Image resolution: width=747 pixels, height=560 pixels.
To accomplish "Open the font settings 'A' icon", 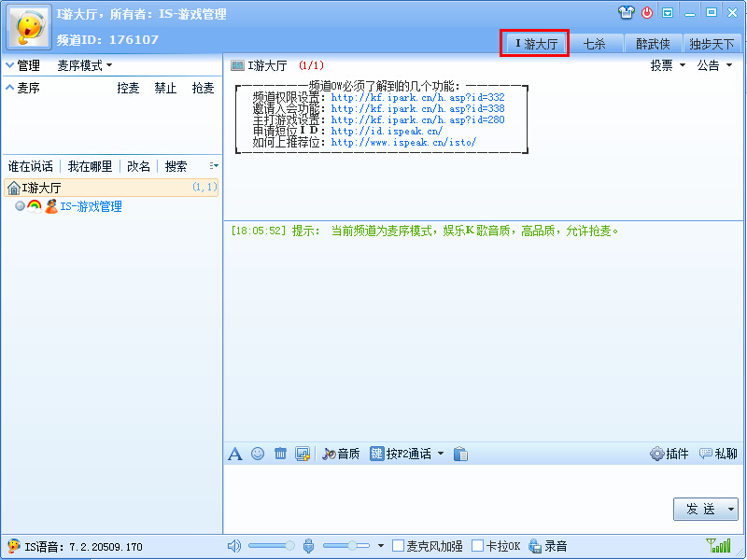I will [x=235, y=454].
